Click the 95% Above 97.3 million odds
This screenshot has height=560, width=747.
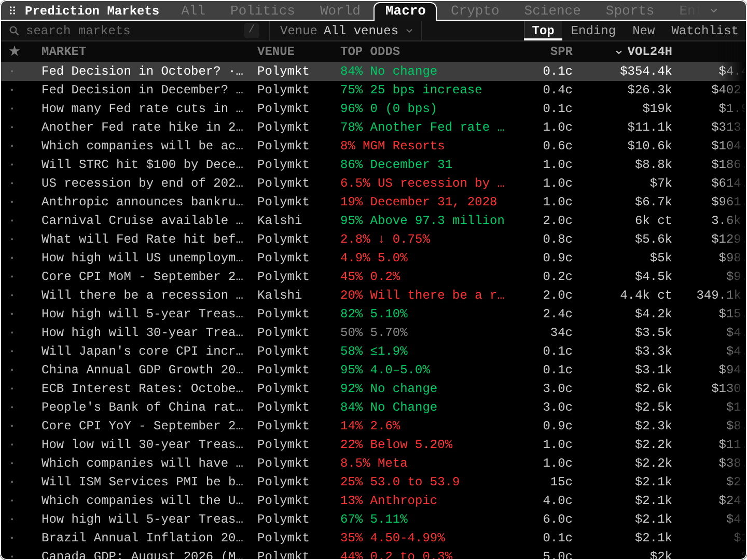[422, 220]
